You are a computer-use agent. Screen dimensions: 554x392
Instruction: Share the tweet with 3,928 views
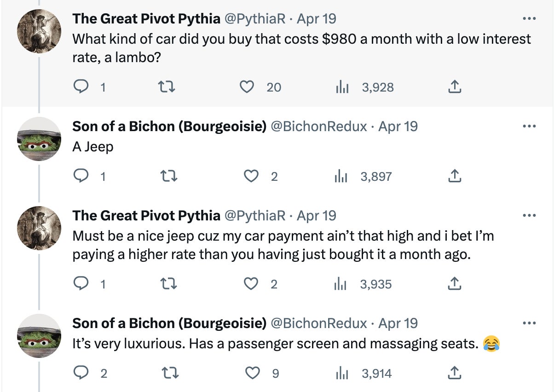pos(454,87)
